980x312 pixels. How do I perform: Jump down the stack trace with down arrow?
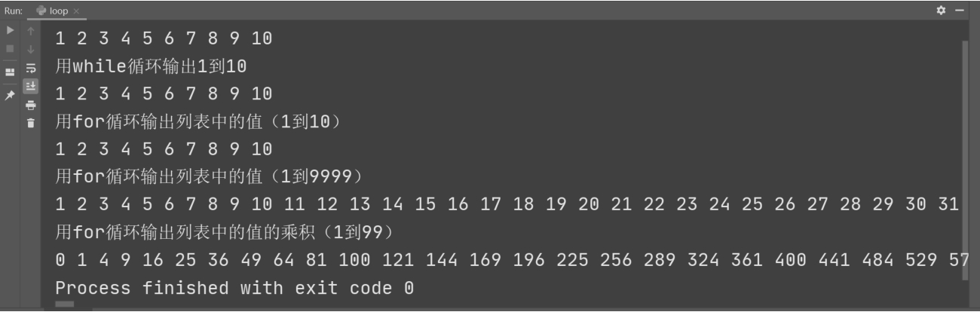point(30,49)
